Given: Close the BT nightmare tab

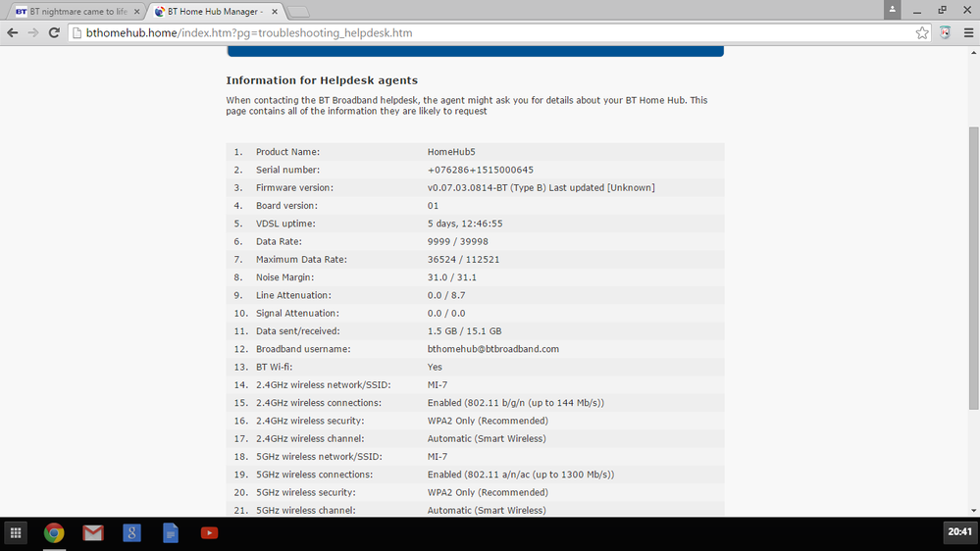Looking at the screenshot, I should (137, 11).
